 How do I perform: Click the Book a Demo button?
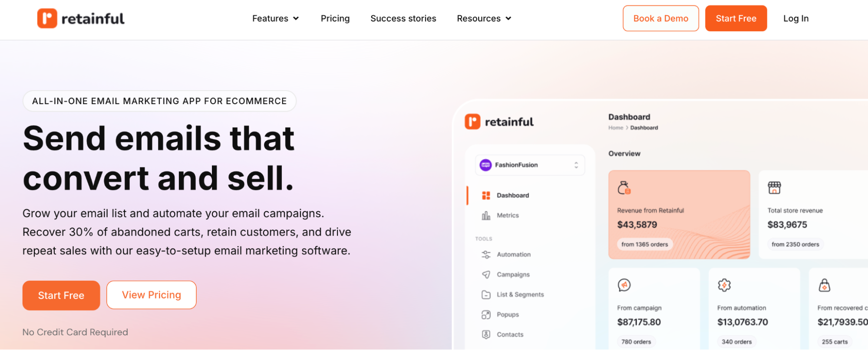tap(660, 18)
